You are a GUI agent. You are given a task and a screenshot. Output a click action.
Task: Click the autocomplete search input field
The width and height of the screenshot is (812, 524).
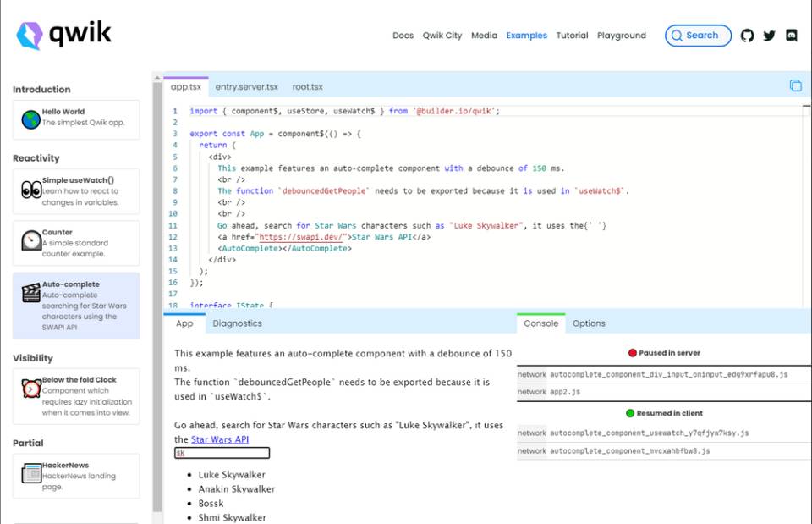click(222, 453)
